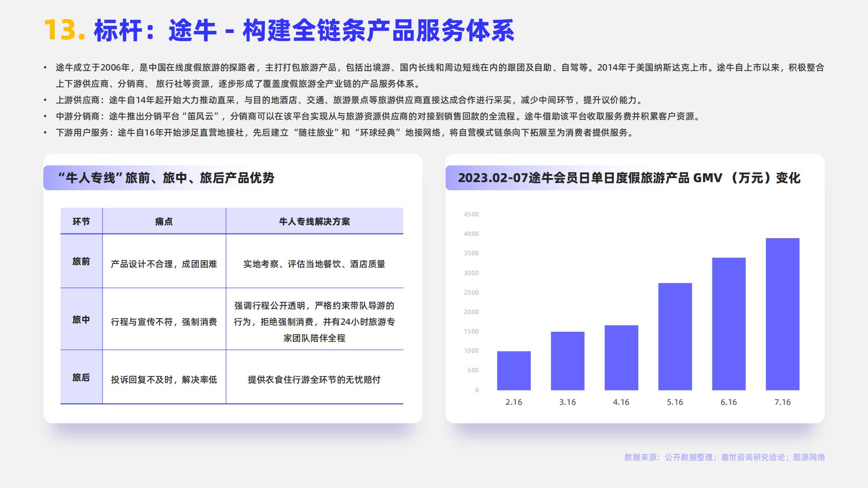Click the y-axis value '1500'

471,331
